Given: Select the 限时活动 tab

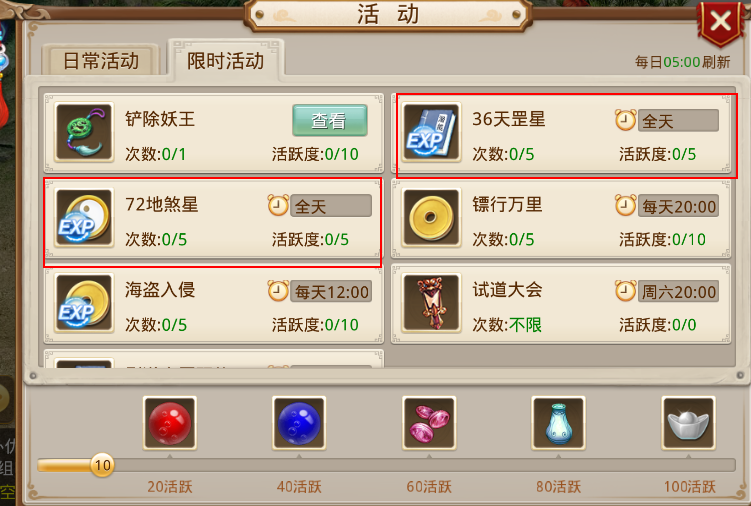Looking at the screenshot, I should [x=226, y=60].
